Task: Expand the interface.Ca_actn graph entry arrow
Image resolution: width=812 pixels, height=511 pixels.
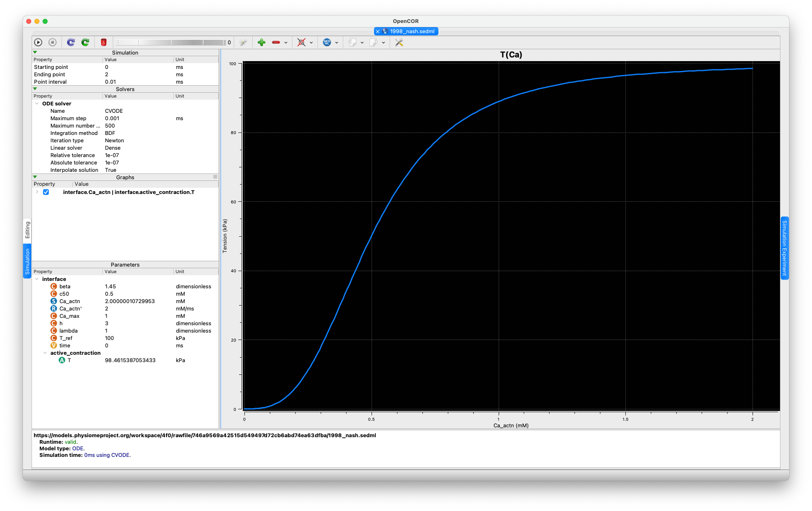Action: [37, 192]
